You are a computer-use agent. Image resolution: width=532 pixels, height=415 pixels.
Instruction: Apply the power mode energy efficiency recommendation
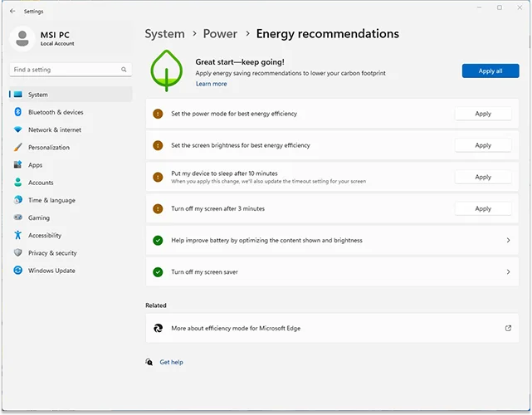click(x=483, y=114)
